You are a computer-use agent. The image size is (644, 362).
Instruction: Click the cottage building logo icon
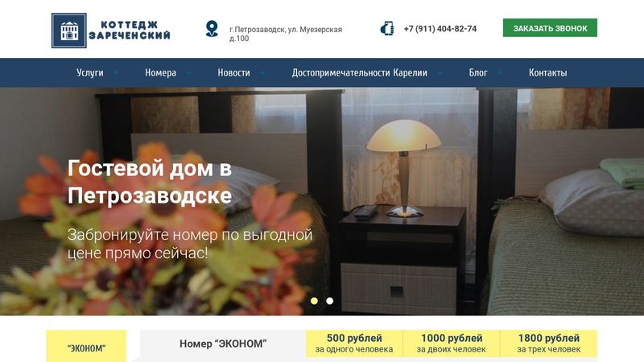tap(69, 31)
